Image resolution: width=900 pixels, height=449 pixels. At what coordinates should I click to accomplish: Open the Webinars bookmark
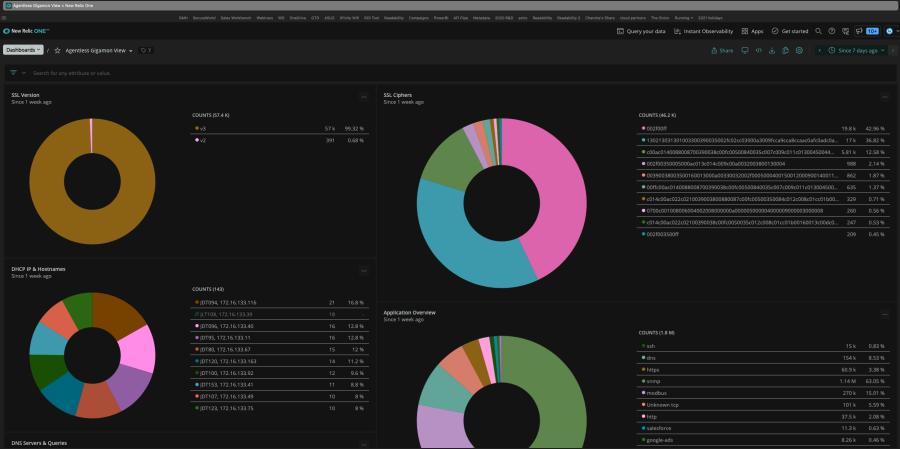(x=265, y=18)
